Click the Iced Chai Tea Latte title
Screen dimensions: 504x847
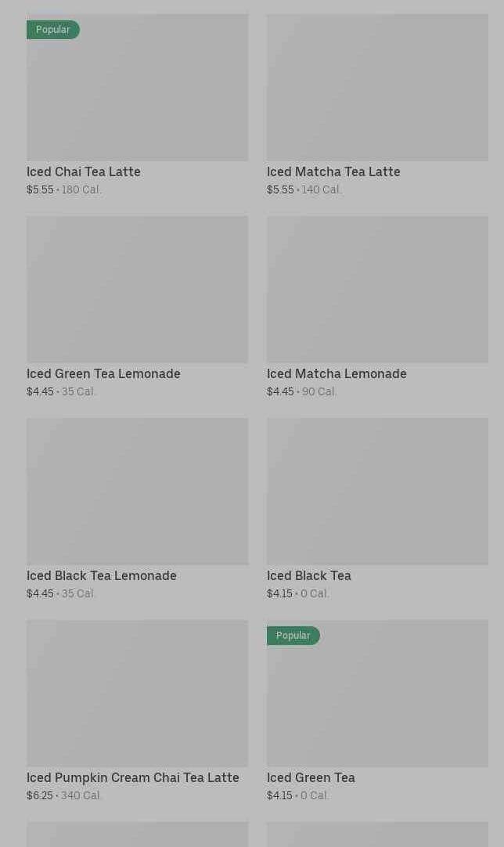click(x=84, y=171)
